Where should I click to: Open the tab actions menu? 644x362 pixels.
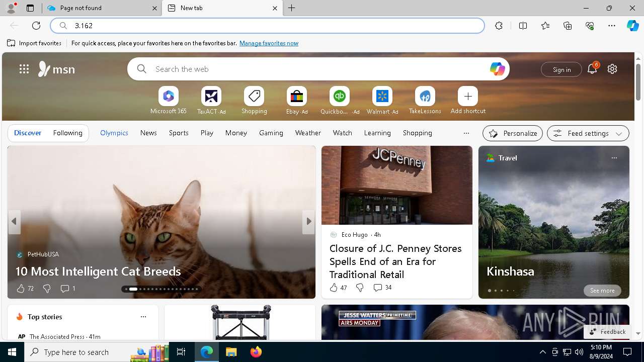pos(30,8)
